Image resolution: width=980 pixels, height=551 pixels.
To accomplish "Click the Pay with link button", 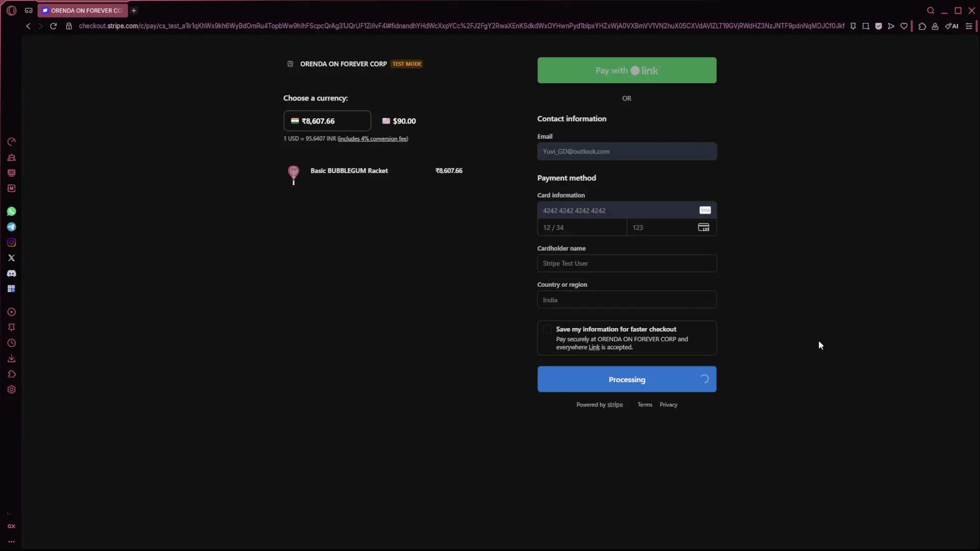I will (627, 70).
